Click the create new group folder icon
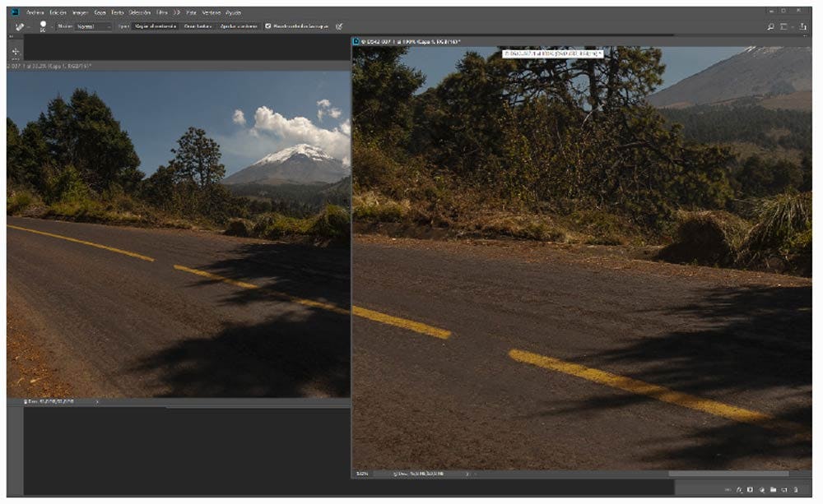 (773, 490)
